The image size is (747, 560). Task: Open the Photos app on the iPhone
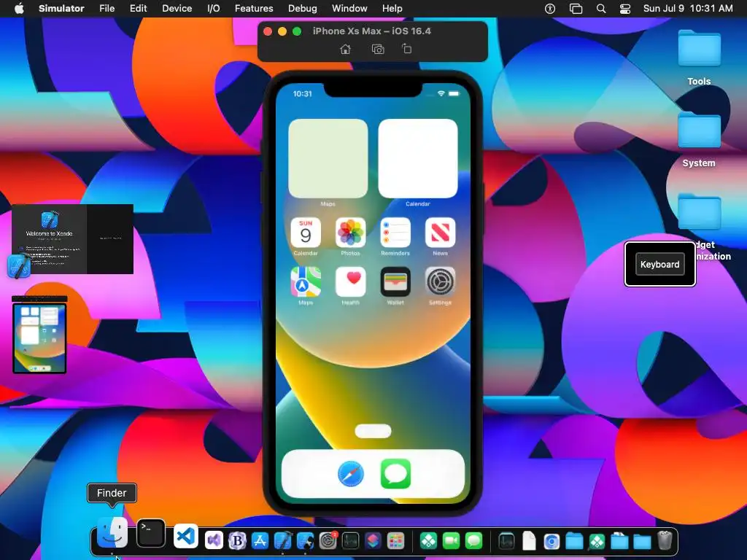coord(351,233)
